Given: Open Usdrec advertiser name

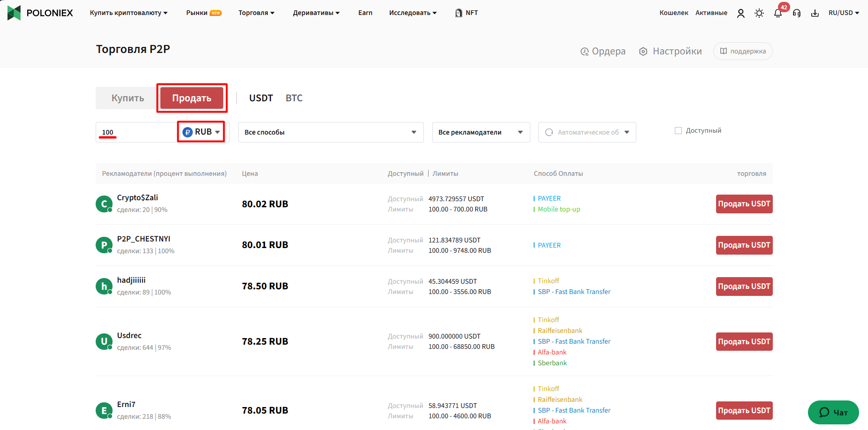Looking at the screenshot, I should coord(129,335).
